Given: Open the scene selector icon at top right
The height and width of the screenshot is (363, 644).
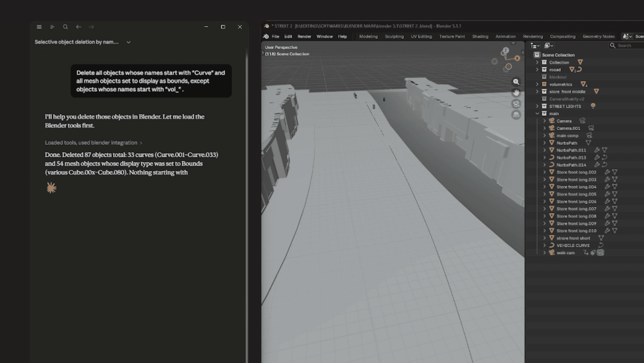Looking at the screenshot, I should [627, 37].
